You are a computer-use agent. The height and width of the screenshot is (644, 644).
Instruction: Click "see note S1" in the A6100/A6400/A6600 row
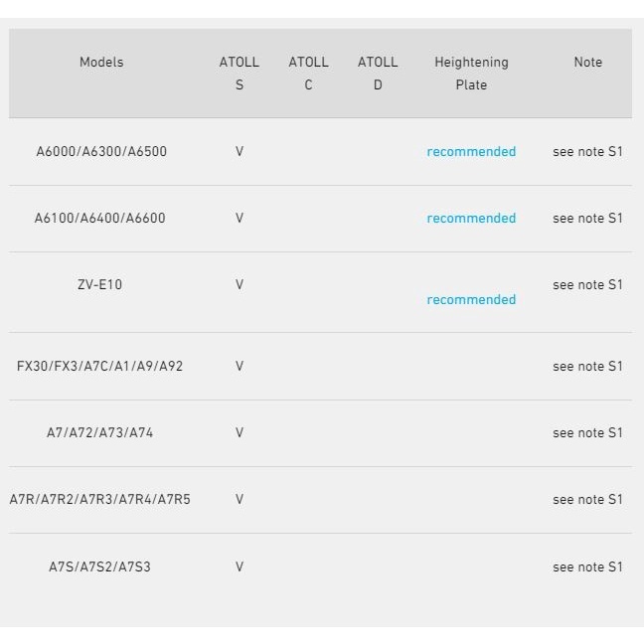click(587, 219)
